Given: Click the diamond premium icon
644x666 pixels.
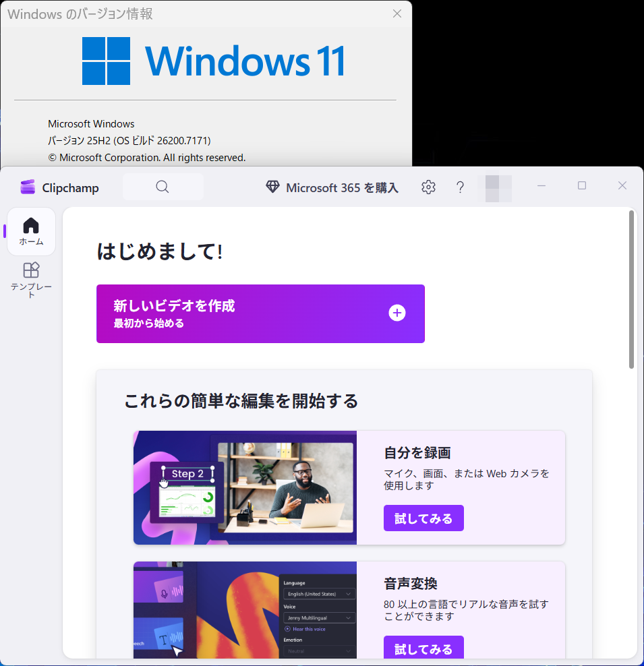Looking at the screenshot, I should pyautogui.click(x=272, y=187).
